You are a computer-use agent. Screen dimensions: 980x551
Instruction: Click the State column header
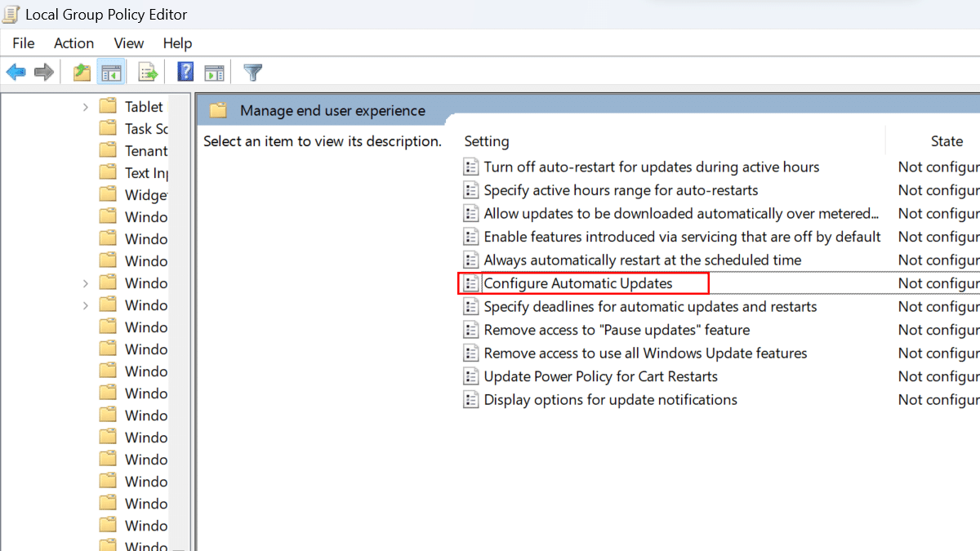click(x=946, y=141)
